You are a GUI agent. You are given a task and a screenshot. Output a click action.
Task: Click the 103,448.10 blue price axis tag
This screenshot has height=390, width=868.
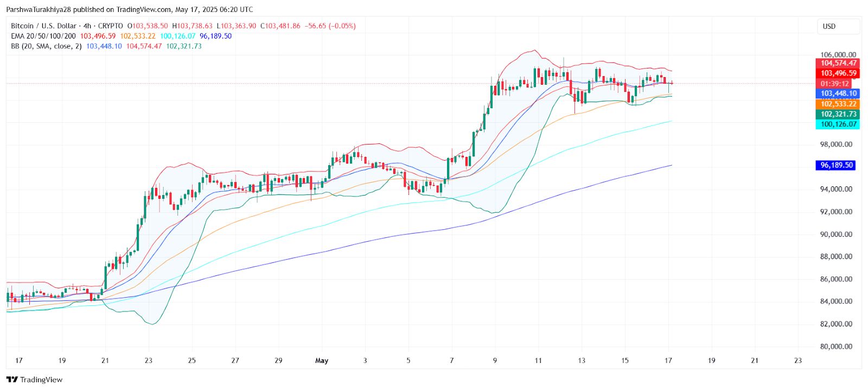[838, 93]
